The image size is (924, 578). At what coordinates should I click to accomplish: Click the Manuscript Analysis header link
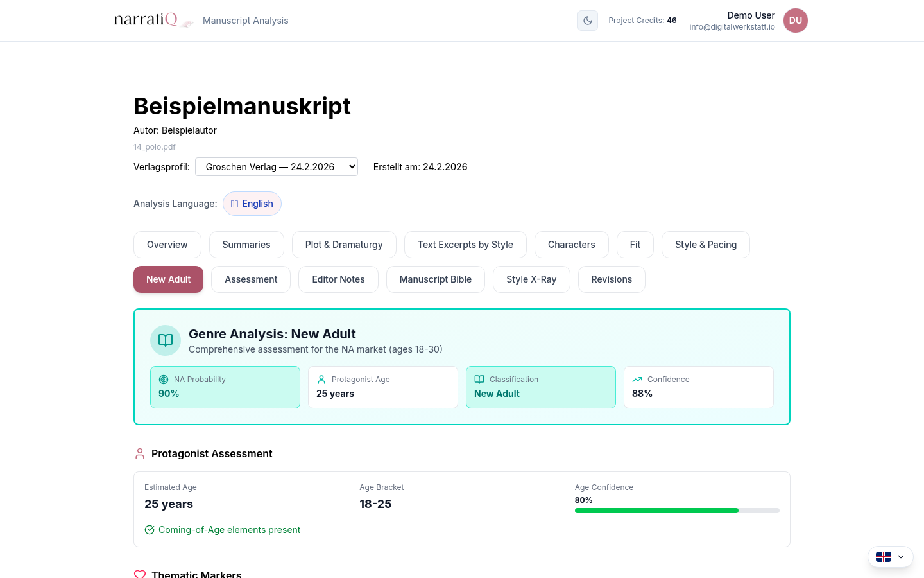245,21
